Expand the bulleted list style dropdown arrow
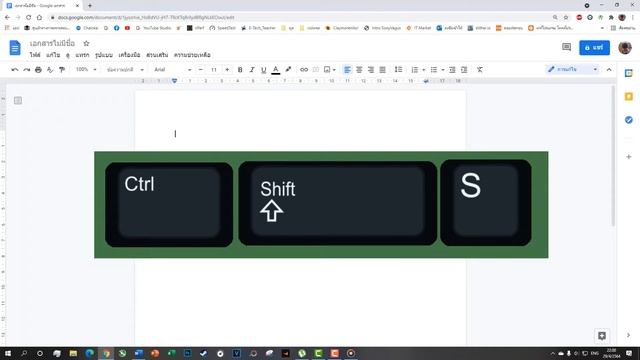Image resolution: width=640 pixels, height=360 pixels. [x=442, y=70]
